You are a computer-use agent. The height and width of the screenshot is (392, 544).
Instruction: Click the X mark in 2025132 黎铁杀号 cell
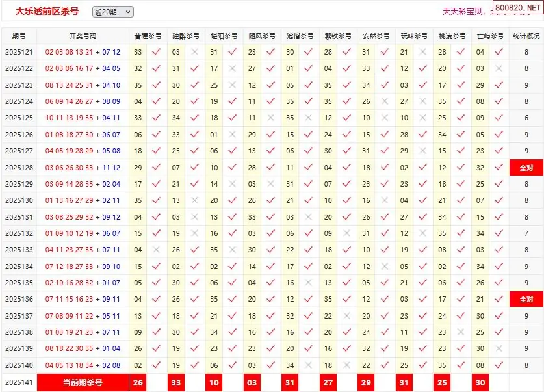(347, 233)
